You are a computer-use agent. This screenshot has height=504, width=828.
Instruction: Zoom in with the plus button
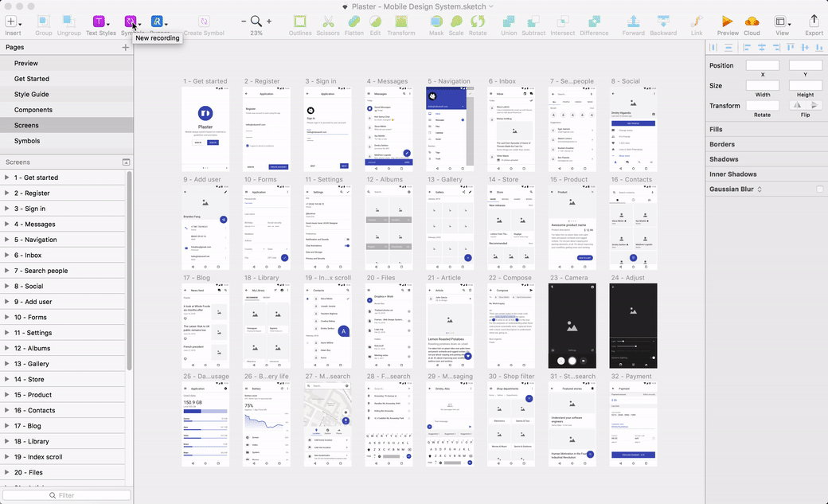(269, 21)
